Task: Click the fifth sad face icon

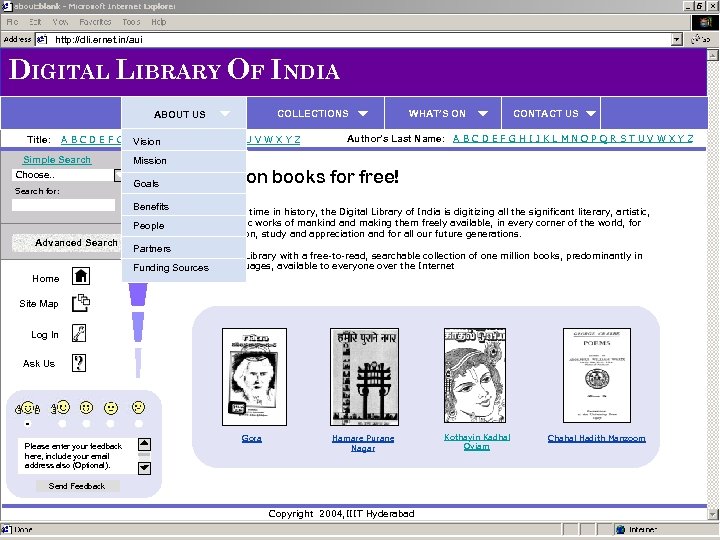Action: pos(138,407)
